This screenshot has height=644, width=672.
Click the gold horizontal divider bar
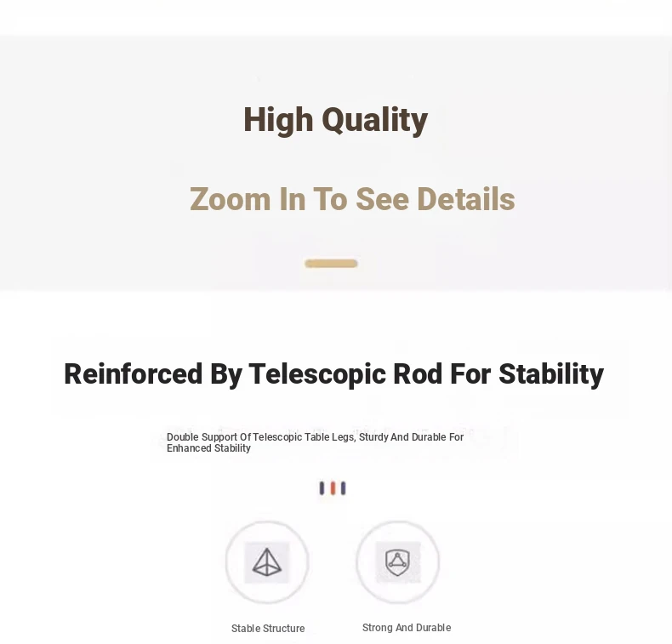point(331,264)
